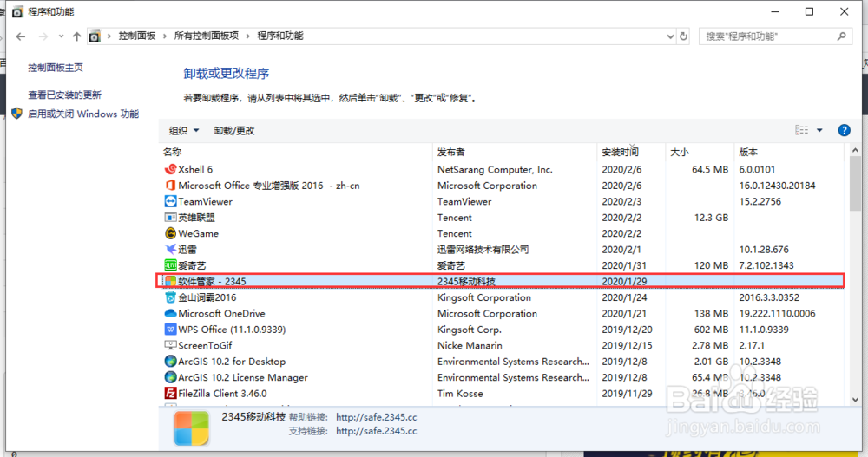This screenshot has height=457, width=868.
Task: Click the 软件管家 - 2345 icon
Action: click(x=170, y=282)
